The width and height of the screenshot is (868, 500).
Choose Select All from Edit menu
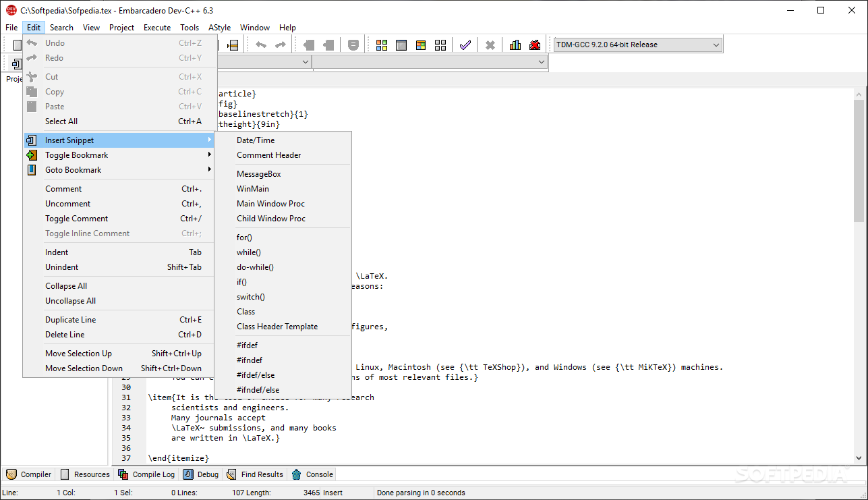[x=119, y=121]
